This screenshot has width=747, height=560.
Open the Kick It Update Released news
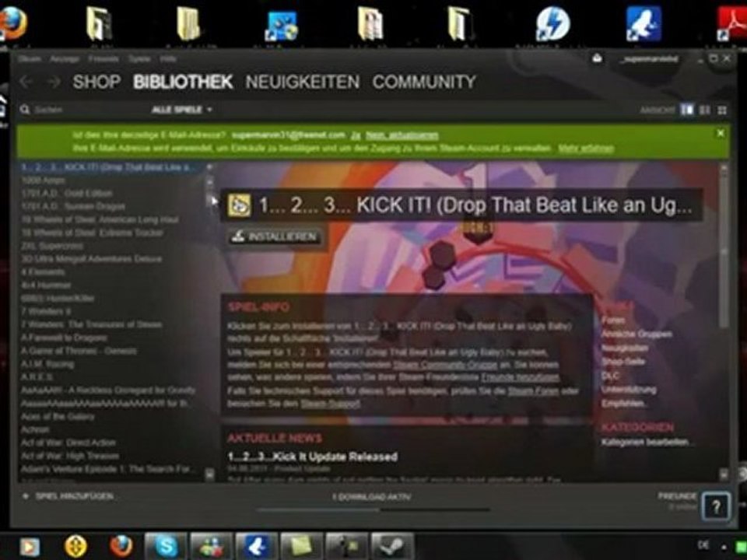click(x=313, y=457)
